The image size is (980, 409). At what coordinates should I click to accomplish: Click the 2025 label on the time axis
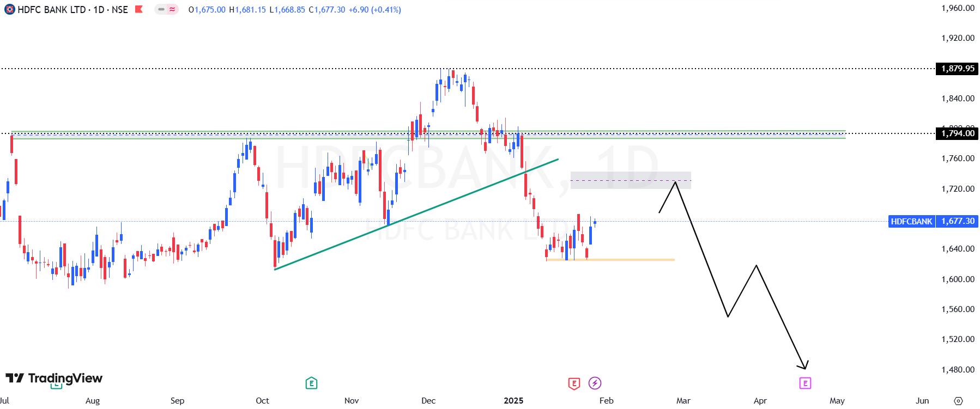click(x=513, y=401)
